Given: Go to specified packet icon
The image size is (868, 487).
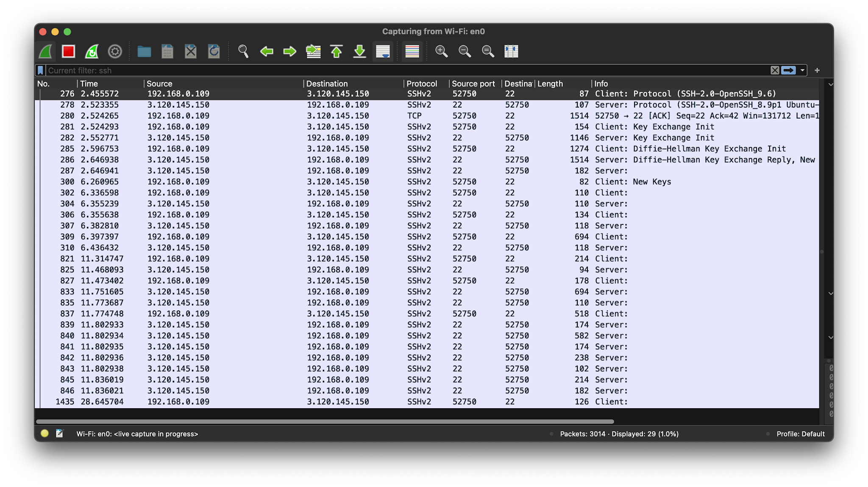Looking at the screenshot, I should (313, 52).
